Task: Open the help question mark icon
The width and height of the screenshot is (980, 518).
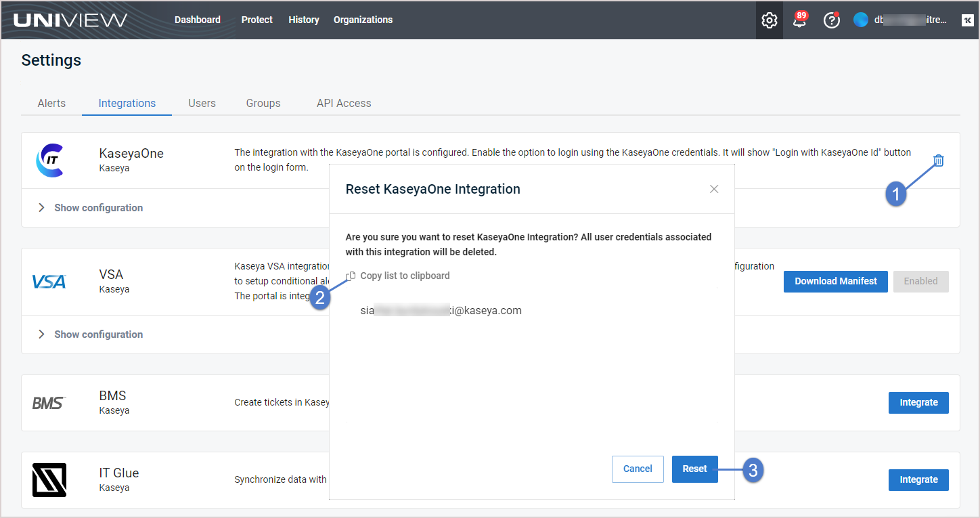Action: coord(831,20)
